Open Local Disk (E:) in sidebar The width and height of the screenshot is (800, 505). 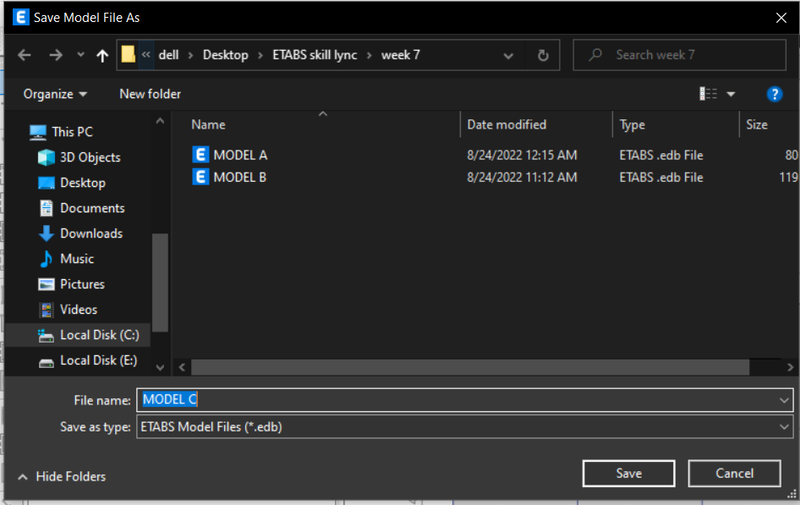click(x=98, y=361)
